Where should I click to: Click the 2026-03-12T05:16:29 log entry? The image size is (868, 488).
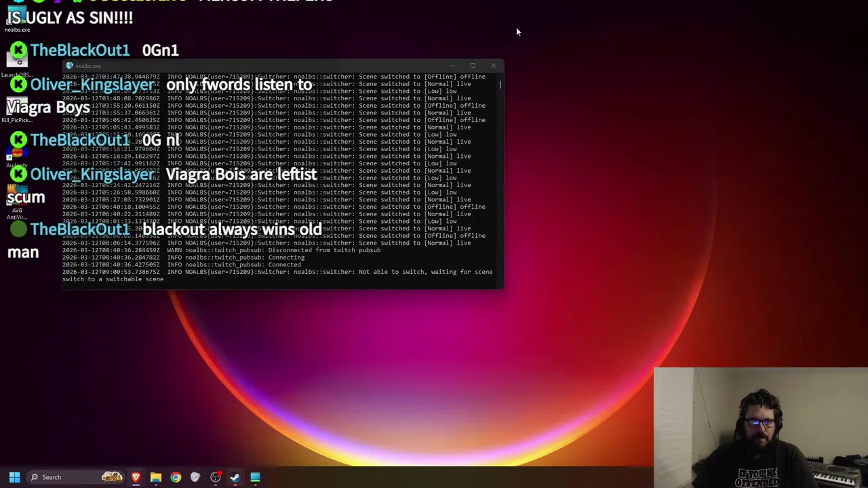click(267, 156)
